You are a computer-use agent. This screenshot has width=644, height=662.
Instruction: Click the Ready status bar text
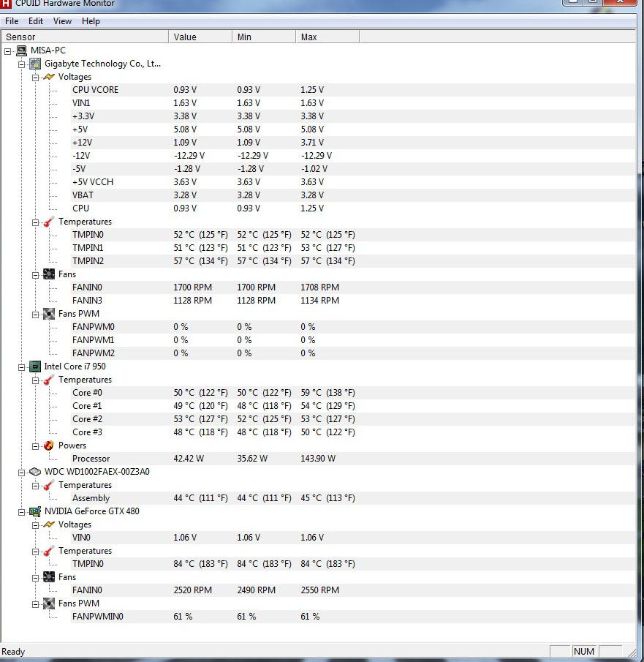[13, 652]
